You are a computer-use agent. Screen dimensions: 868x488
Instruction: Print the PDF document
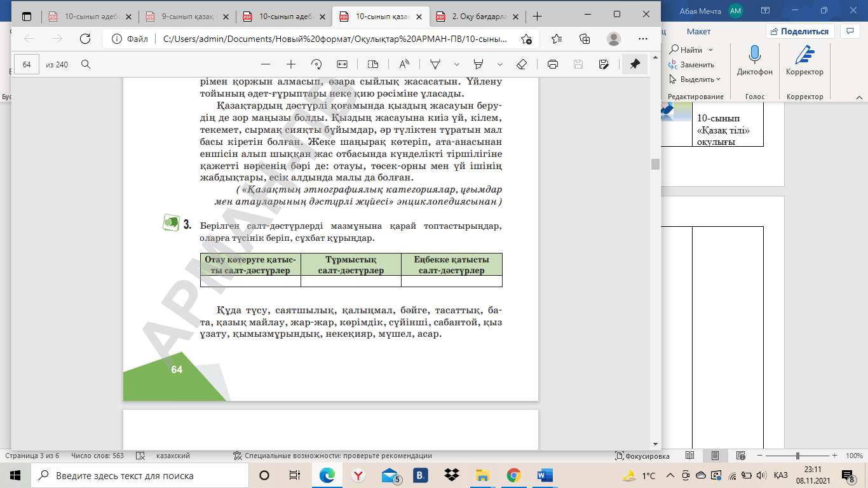tap(553, 64)
